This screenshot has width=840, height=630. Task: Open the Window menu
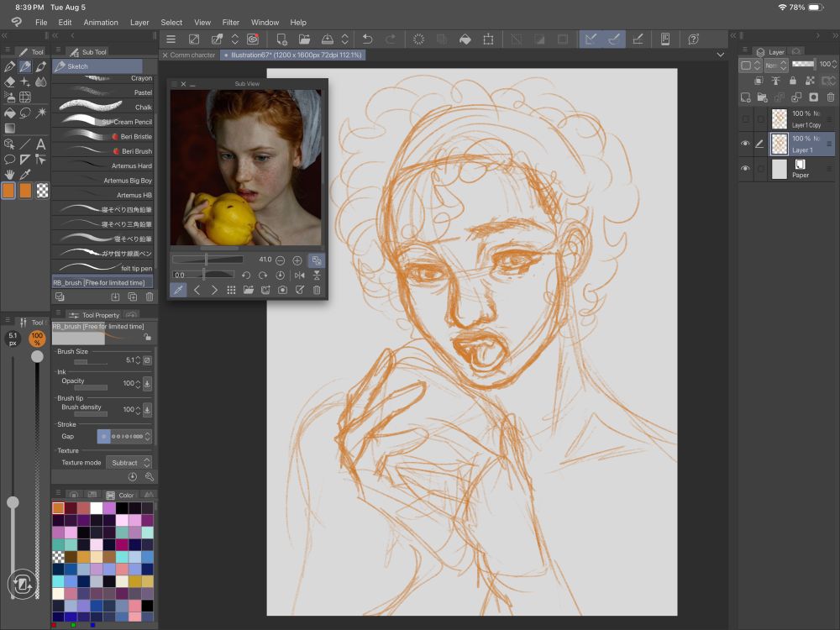click(265, 23)
